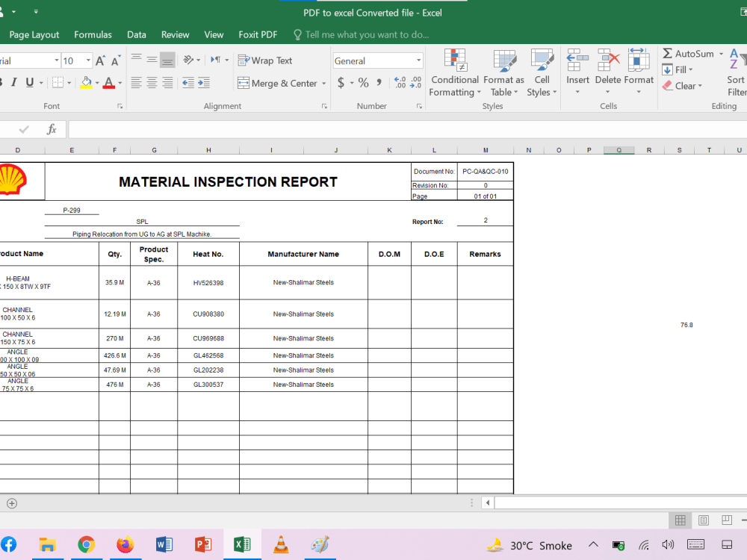Open the Formulas ribbon tab
Viewport: 747px width, 560px height.
93,35
